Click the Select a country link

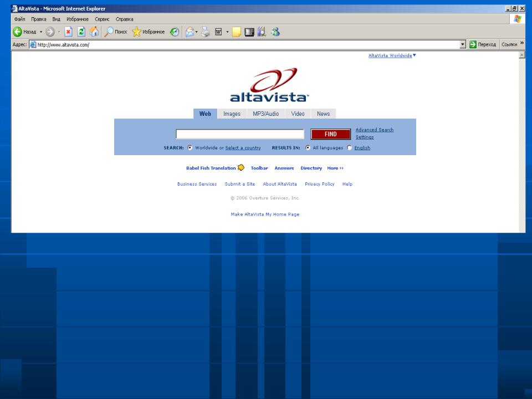[x=243, y=147]
